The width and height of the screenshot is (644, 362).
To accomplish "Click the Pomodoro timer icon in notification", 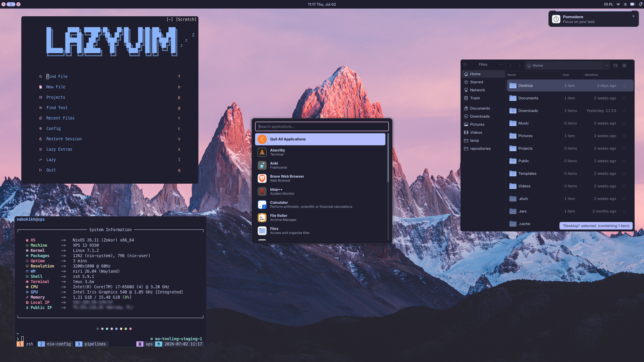I will click(556, 19).
